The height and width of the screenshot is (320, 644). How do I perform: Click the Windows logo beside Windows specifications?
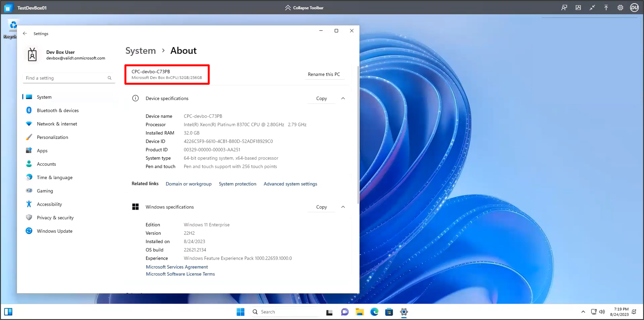click(135, 207)
